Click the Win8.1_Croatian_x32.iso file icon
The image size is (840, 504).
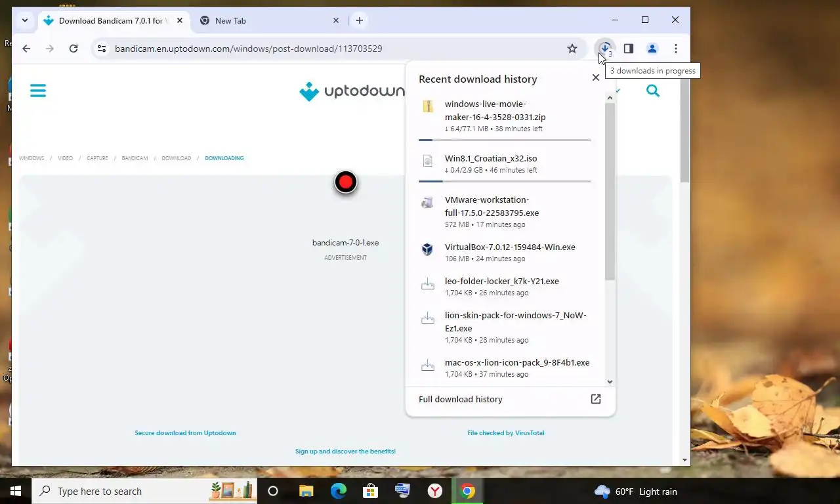[428, 161]
